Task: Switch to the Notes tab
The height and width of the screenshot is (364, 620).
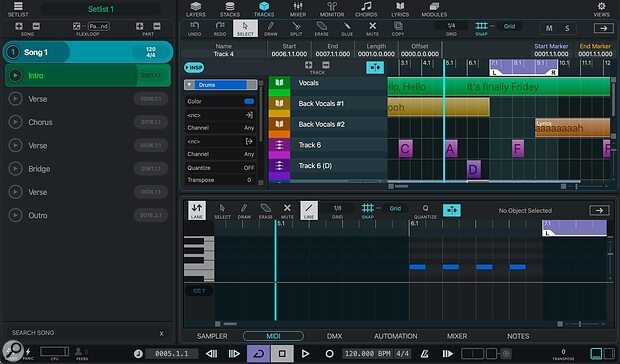Action: click(x=518, y=336)
